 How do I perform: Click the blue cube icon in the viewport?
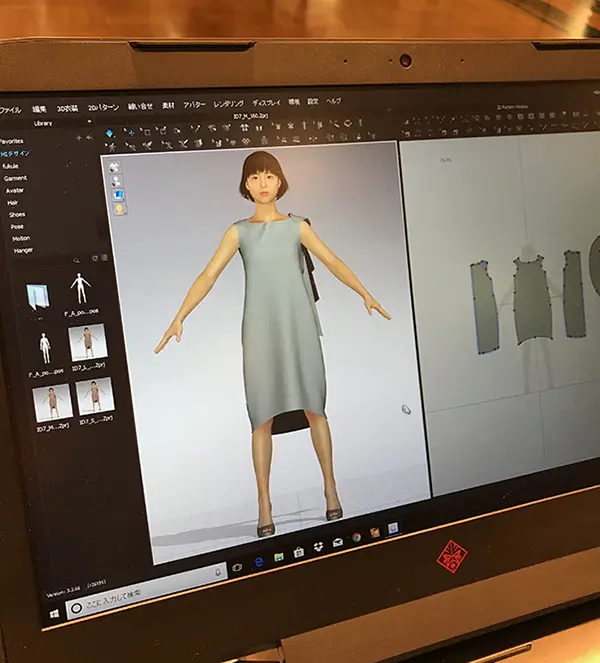(x=117, y=194)
